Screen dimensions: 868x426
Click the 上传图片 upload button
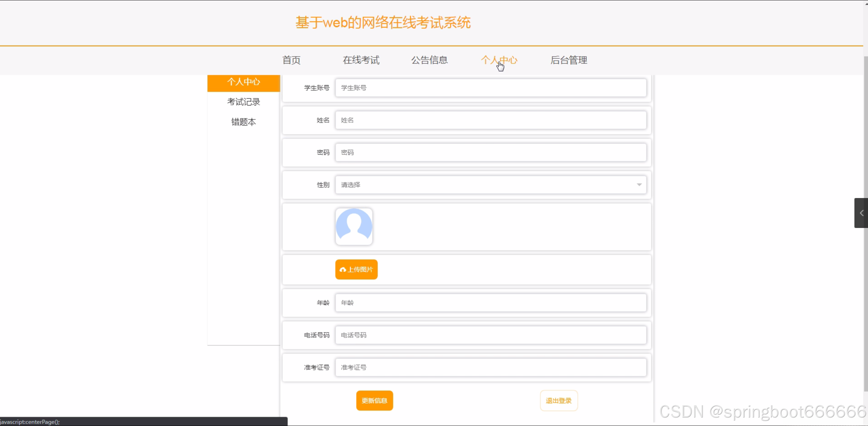(356, 269)
